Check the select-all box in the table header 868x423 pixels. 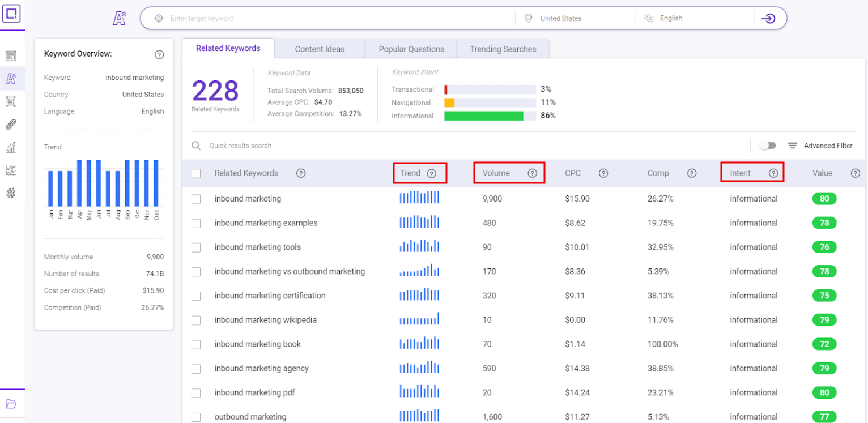click(196, 174)
